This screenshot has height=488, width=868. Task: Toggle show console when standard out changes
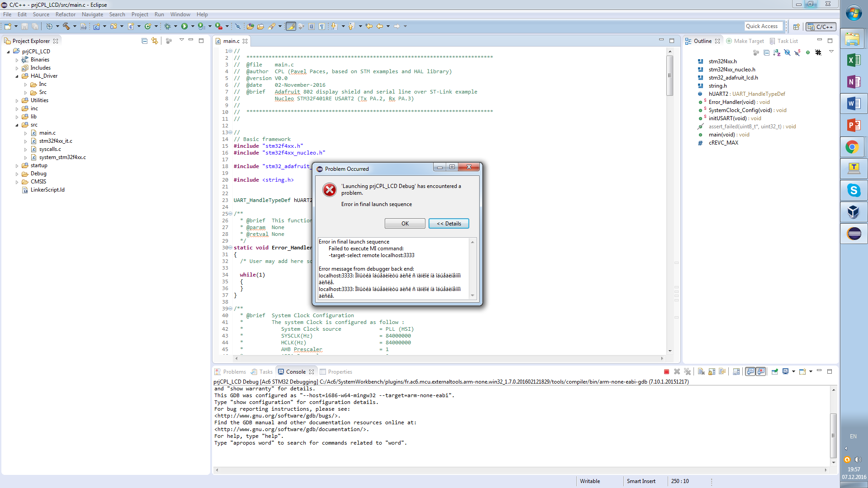point(750,371)
